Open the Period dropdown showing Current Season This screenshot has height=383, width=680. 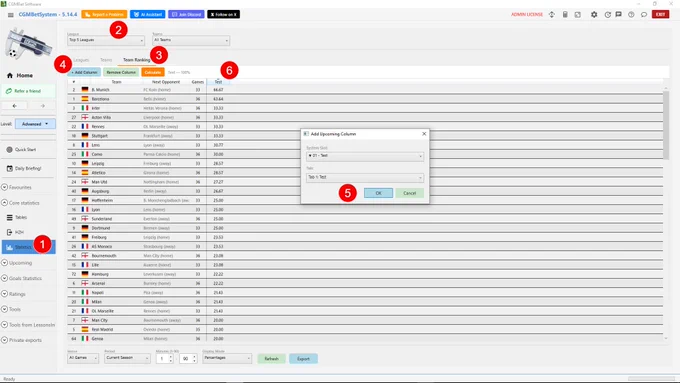[128, 358]
